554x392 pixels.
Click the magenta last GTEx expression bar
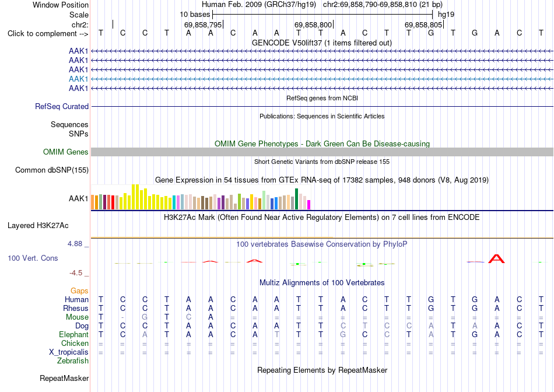(309, 205)
